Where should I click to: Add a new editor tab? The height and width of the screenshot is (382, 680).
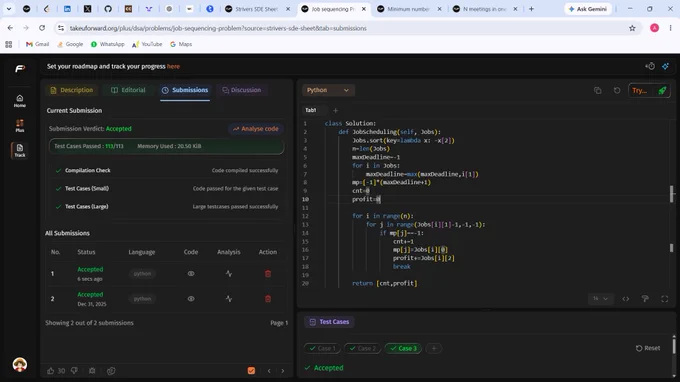point(335,110)
